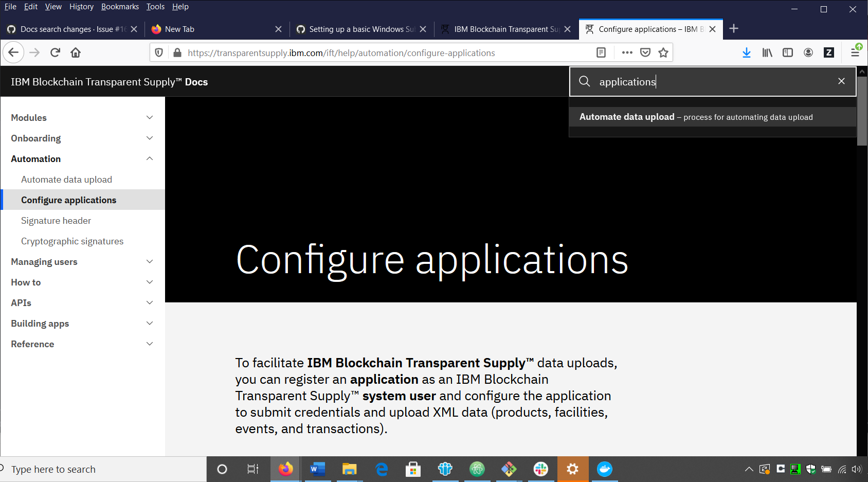Open Slack from taskbar
The width and height of the screenshot is (868, 482).
pyautogui.click(x=541, y=469)
